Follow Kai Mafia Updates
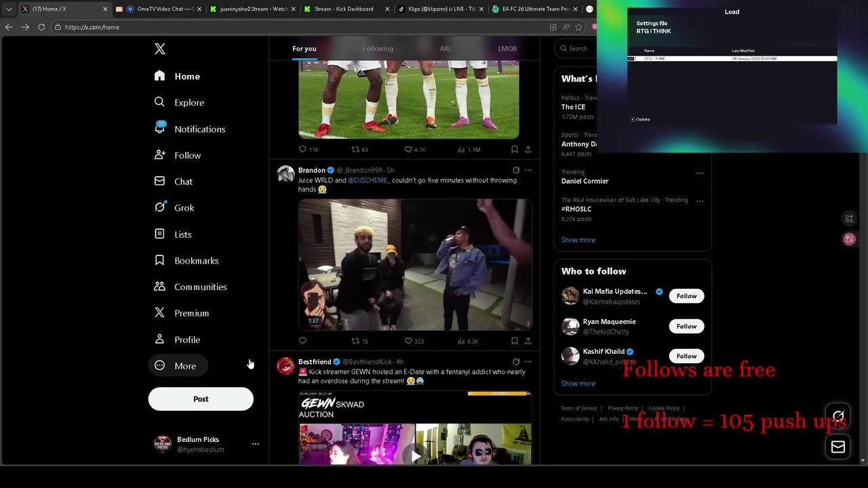The width and height of the screenshot is (868, 488). tap(686, 296)
